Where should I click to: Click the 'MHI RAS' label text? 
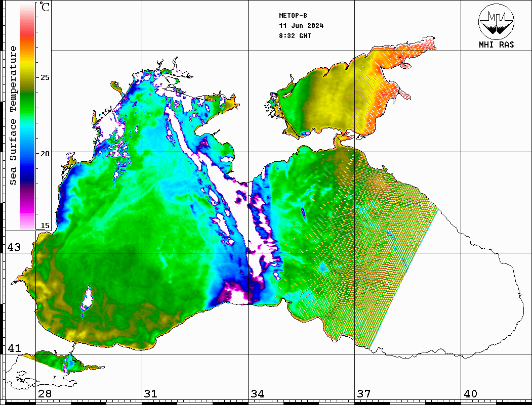496,44
